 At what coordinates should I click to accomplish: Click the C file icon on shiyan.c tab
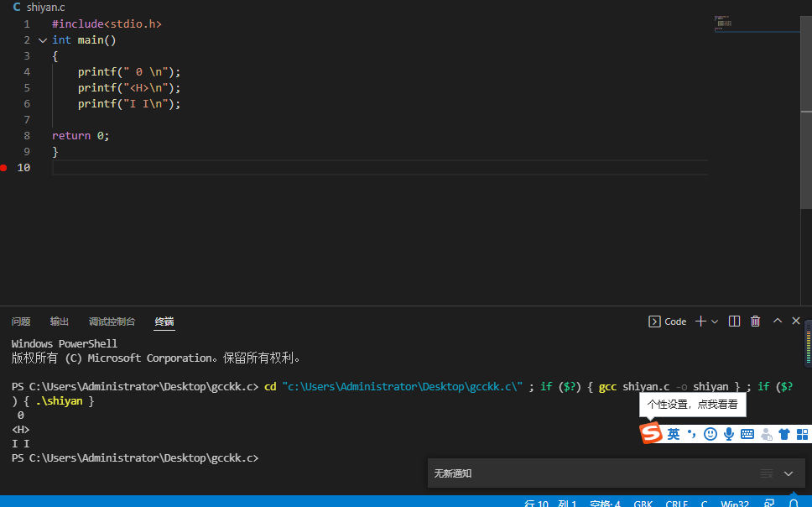pos(17,8)
